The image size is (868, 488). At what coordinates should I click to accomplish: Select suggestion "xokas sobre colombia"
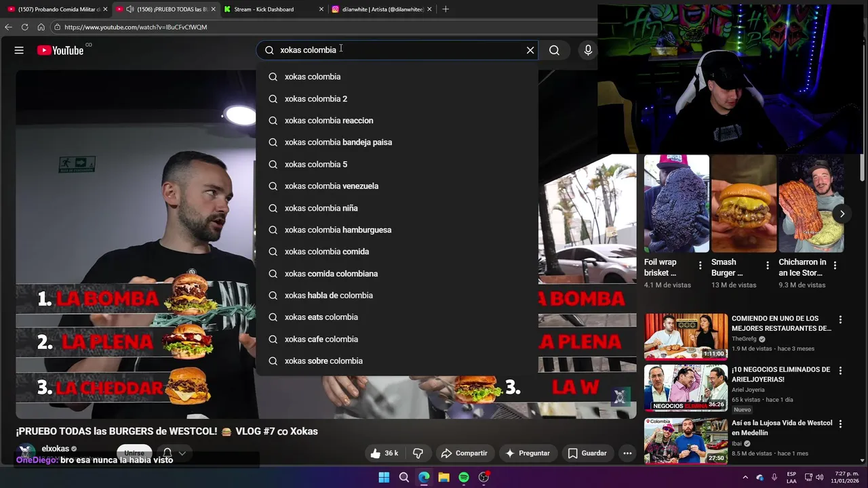pyautogui.click(x=397, y=361)
